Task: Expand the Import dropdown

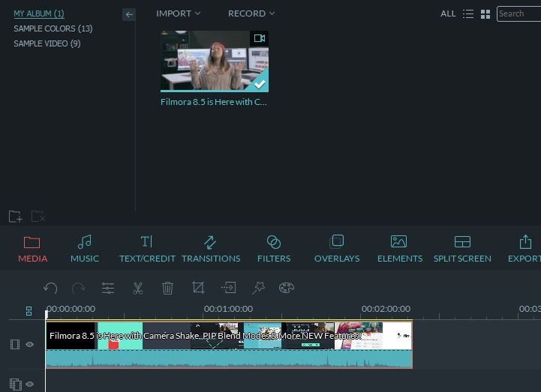Action: point(178,13)
